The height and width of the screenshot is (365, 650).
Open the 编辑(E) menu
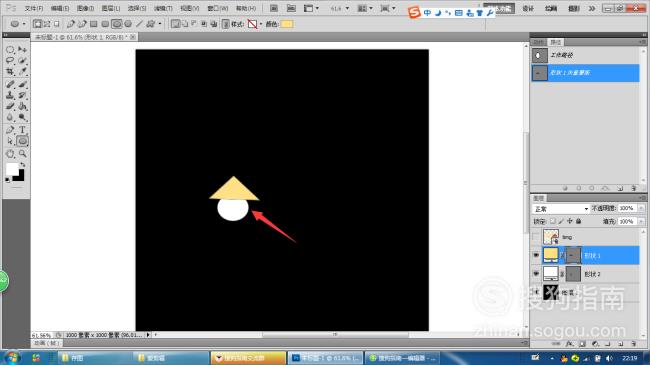[60, 8]
